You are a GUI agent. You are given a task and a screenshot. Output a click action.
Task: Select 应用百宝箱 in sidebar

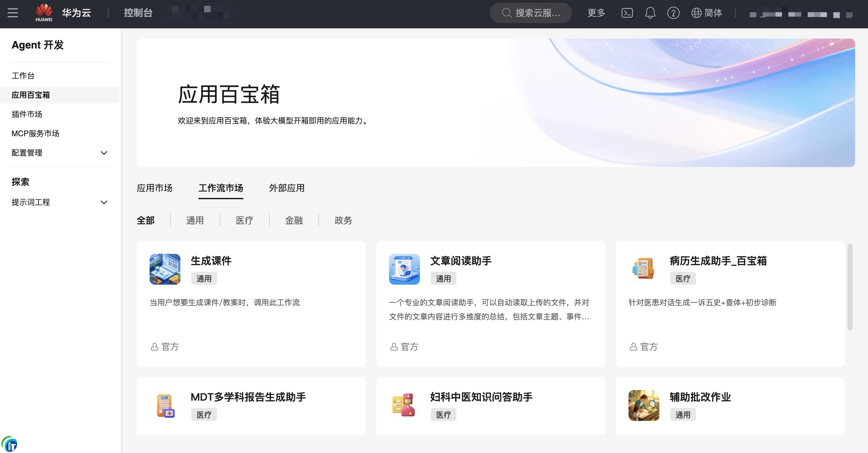[x=60, y=95]
